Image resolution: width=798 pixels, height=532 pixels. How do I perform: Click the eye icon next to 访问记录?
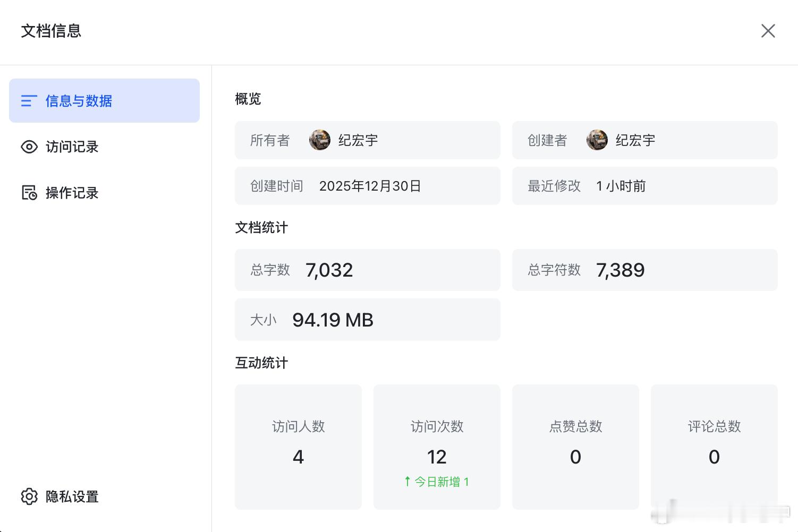pyautogui.click(x=29, y=147)
